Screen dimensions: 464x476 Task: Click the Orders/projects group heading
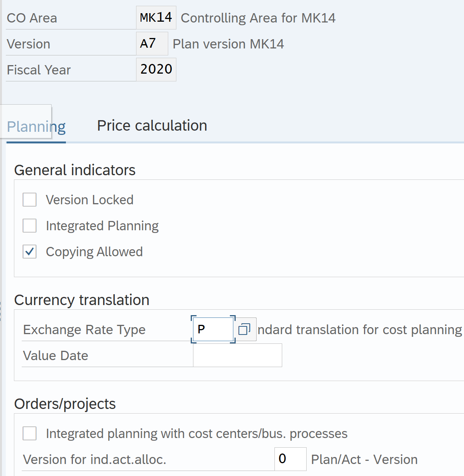click(65, 404)
